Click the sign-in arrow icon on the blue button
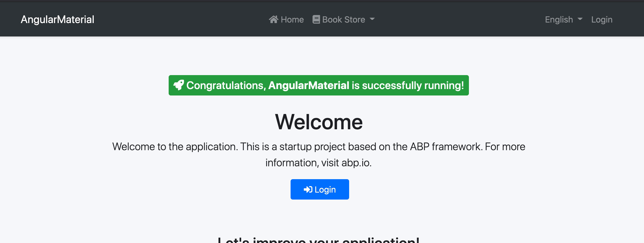This screenshot has height=243, width=644. 308,189
